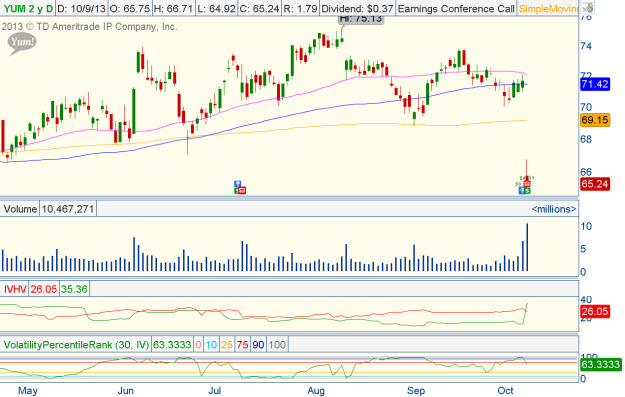Click the Aug label on time axis
This screenshot has height=397, width=625.
pyautogui.click(x=316, y=391)
